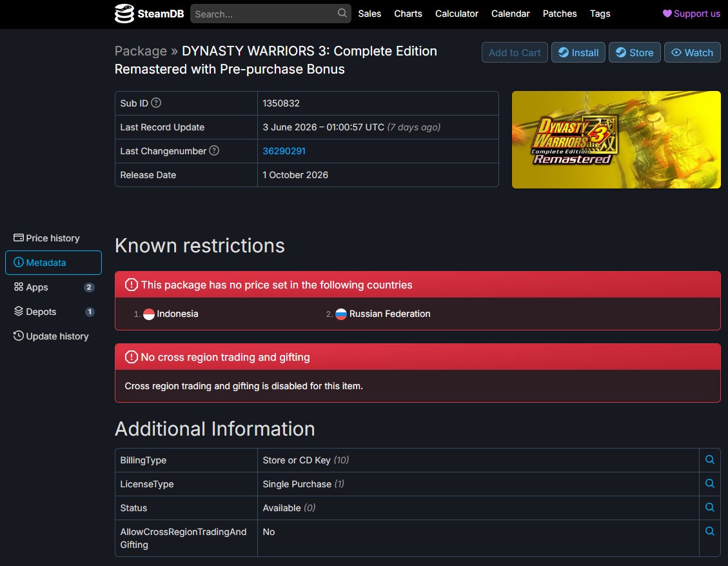Click the Depots count badge
The width and height of the screenshot is (728, 566).
tap(90, 312)
